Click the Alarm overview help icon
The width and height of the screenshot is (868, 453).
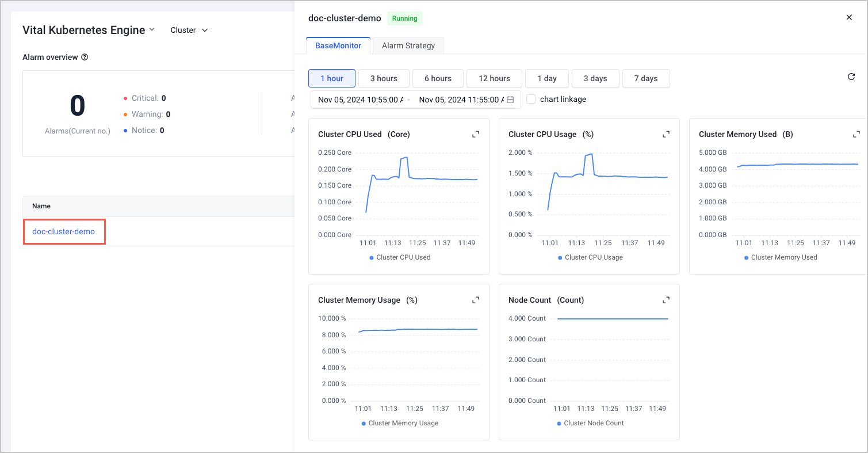(85, 57)
